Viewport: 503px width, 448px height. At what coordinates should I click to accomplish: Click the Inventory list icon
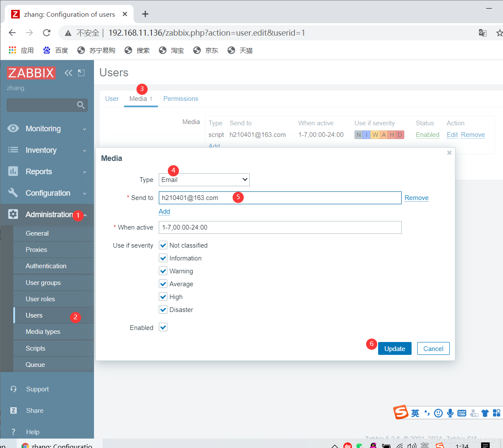click(13, 150)
